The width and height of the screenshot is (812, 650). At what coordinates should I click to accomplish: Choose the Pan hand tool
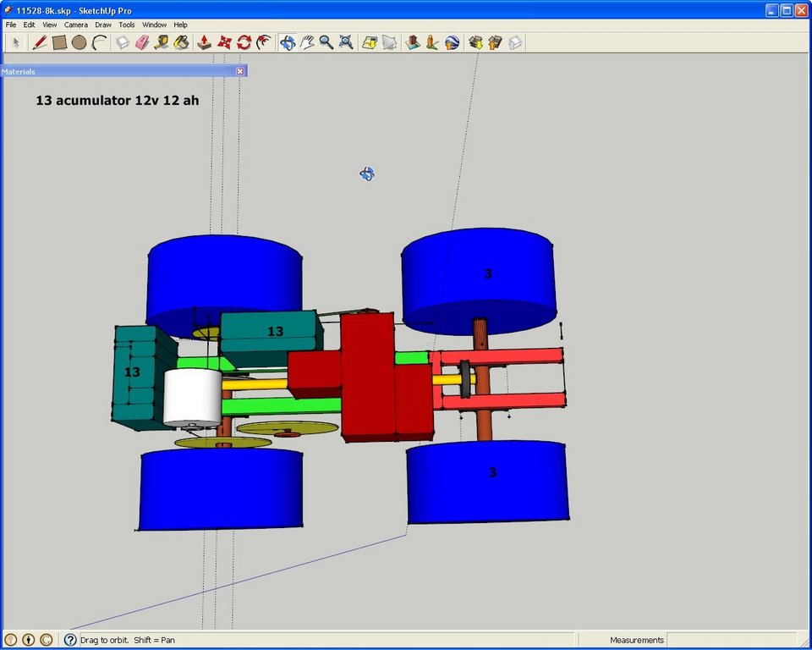pos(307,42)
